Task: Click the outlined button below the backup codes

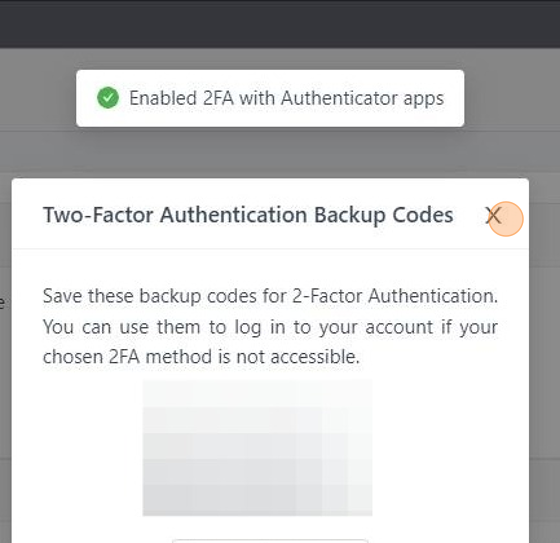Action: [x=270, y=540]
